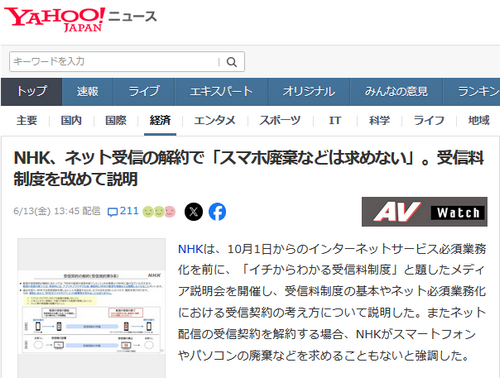Go to 国際 news category

pyautogui.click(x=116, y=120)
